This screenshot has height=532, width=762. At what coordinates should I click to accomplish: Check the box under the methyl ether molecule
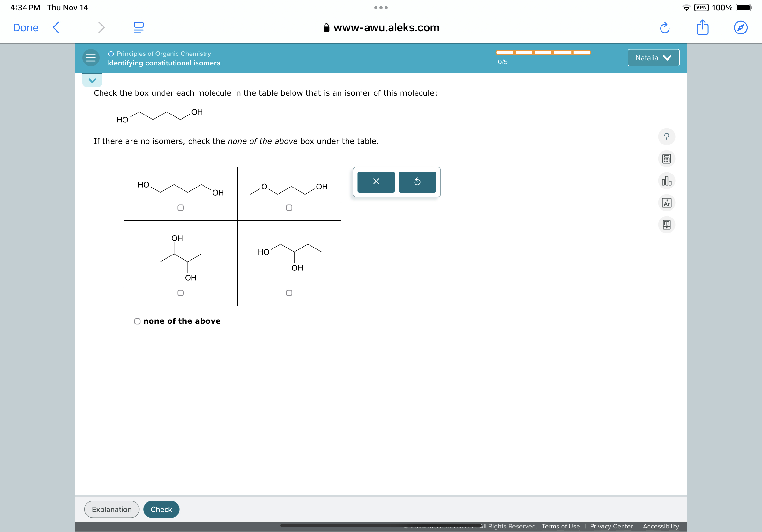[289, 208]
